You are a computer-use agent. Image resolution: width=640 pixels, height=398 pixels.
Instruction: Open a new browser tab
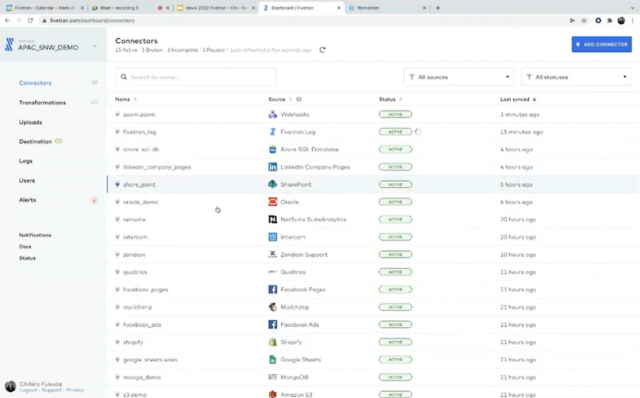[x=438, y=8]
